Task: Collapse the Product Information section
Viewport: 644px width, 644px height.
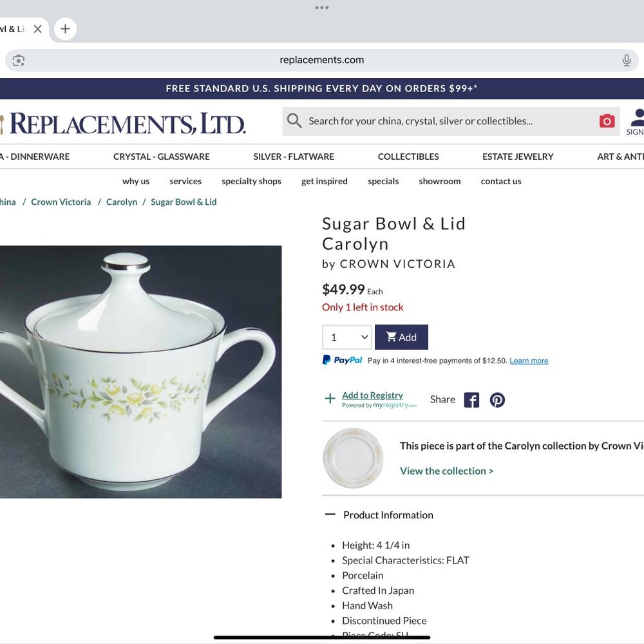Action: click(330, 515)
